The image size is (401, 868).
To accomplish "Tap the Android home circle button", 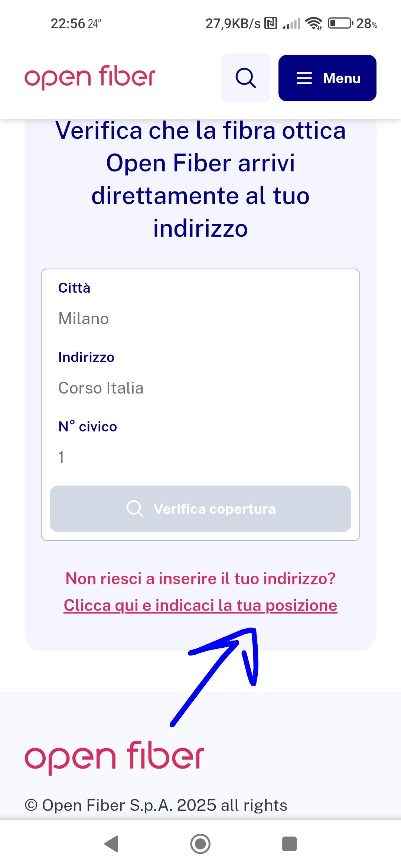I will [x=200, y=844].
